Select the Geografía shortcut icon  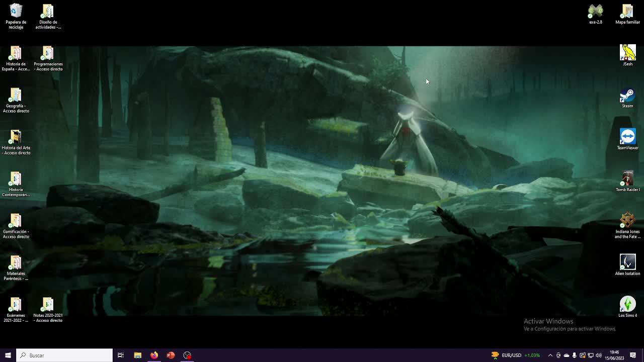pyautogui.click(x=16, y=101)
